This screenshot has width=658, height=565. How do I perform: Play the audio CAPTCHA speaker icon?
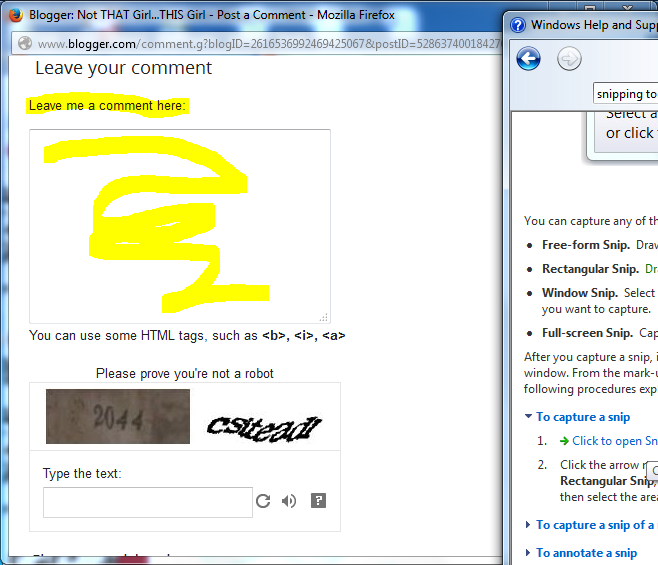click(x=289, y=501)
